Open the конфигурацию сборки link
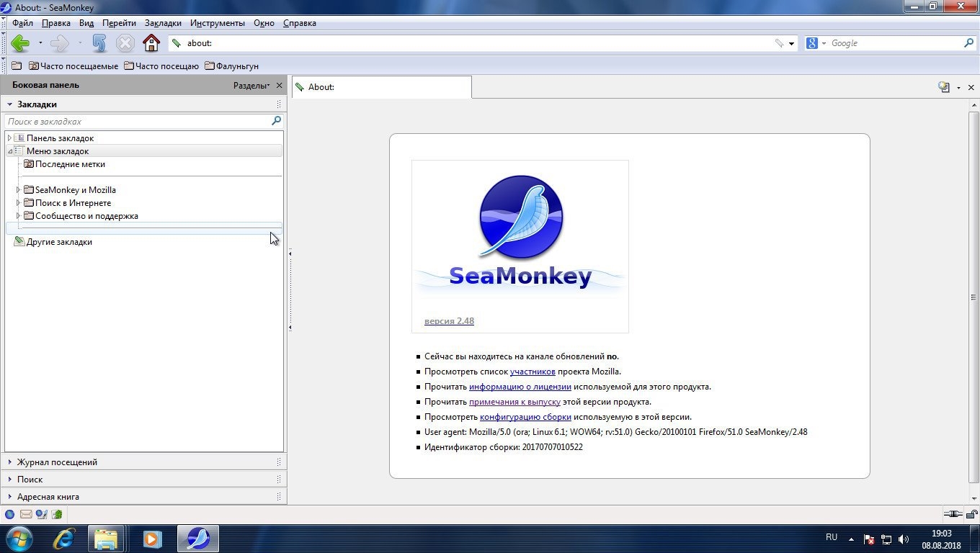Image resolution: width=980 pixels, height=553 pixels. pyautogui.click(x=525, y=417)
